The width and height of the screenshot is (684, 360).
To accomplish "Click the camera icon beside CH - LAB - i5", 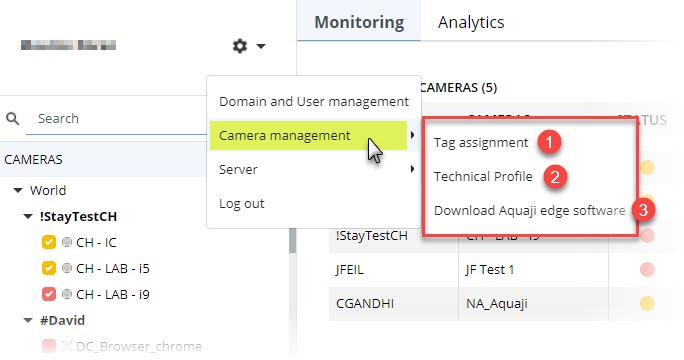I will [x=67, y=268].
